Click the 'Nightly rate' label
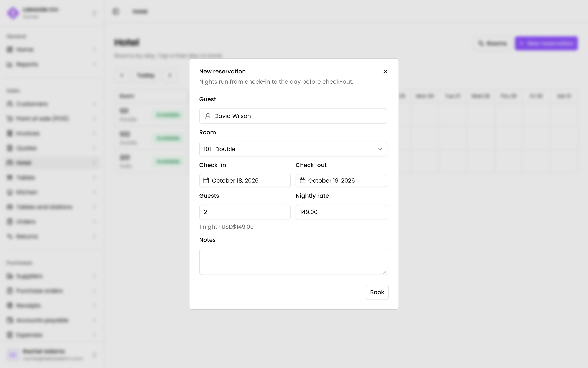Screen dimensions: 588x368 [312, 196]
